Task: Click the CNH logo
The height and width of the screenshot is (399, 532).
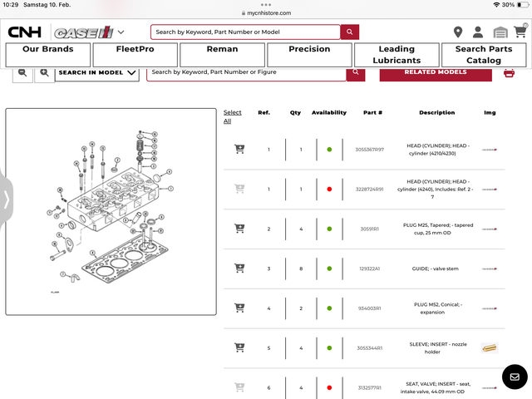Action: point(24,32)
